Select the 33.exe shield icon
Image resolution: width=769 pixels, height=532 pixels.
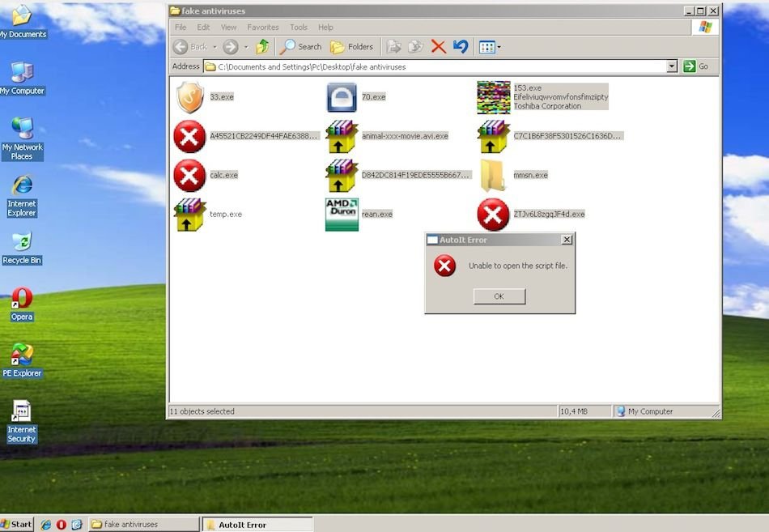pyautogui.click(x=189, y=97)
